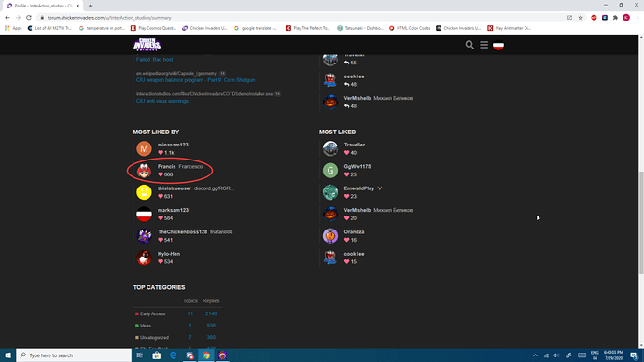Click Windows taskbar search box

click(74, 355)
